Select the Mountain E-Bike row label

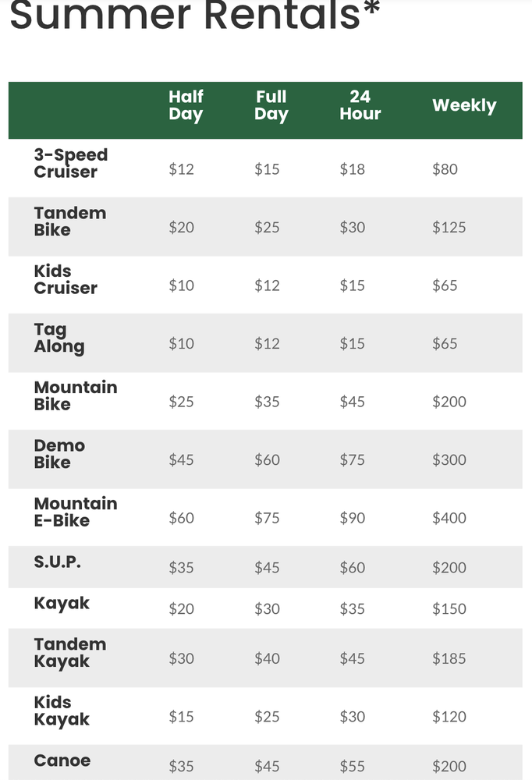(x=76, y=512)
